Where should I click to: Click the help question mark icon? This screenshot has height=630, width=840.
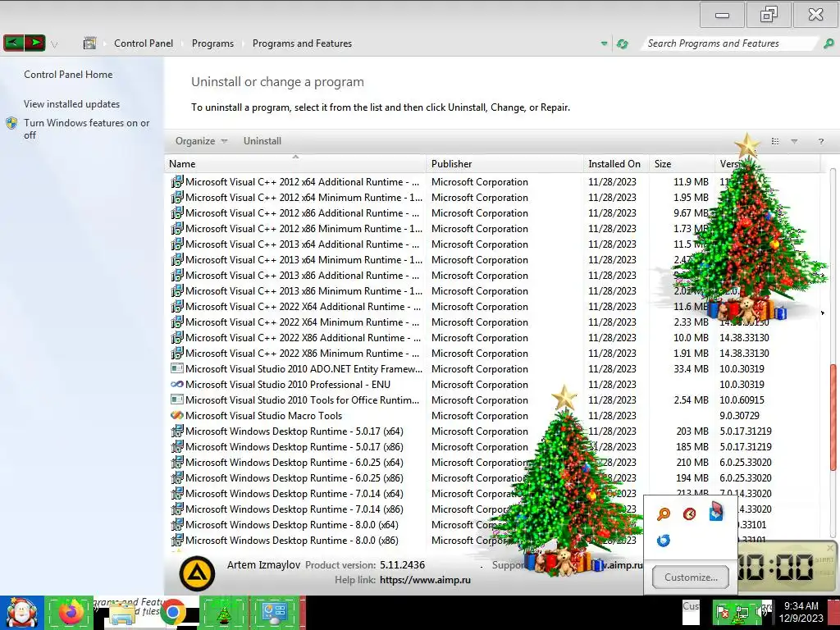820,141
